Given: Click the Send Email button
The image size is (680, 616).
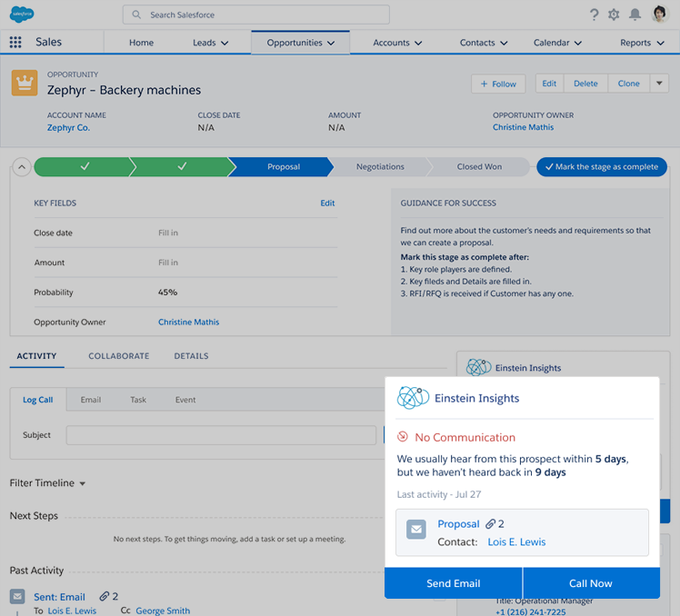Looking at the screenshot, I should (454, 583).
